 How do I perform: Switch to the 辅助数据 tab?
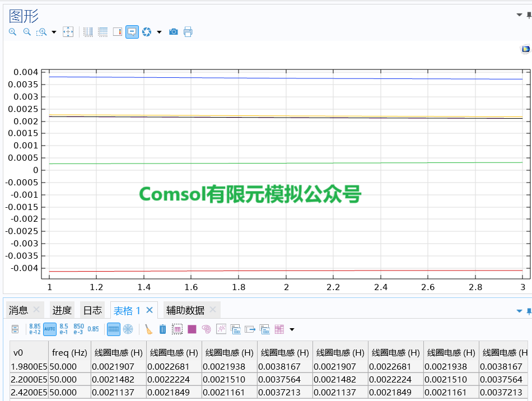[185, 310]
